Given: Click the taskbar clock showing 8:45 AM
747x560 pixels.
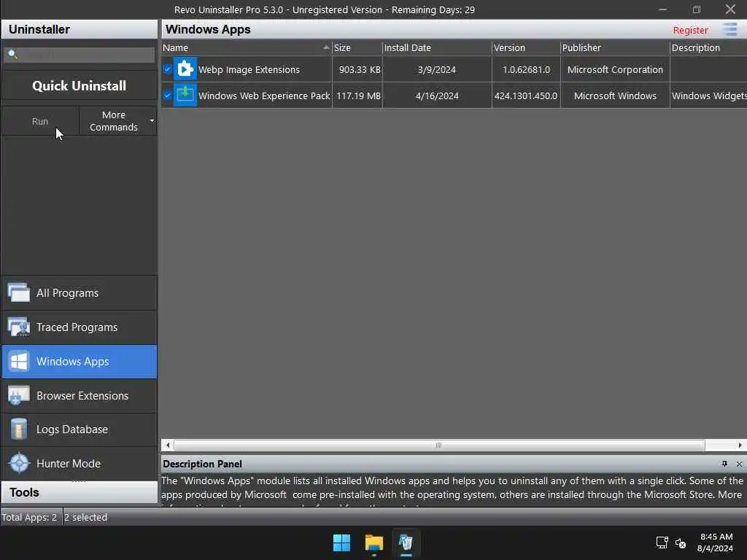Looking at the screenshot, I should 716,542.
